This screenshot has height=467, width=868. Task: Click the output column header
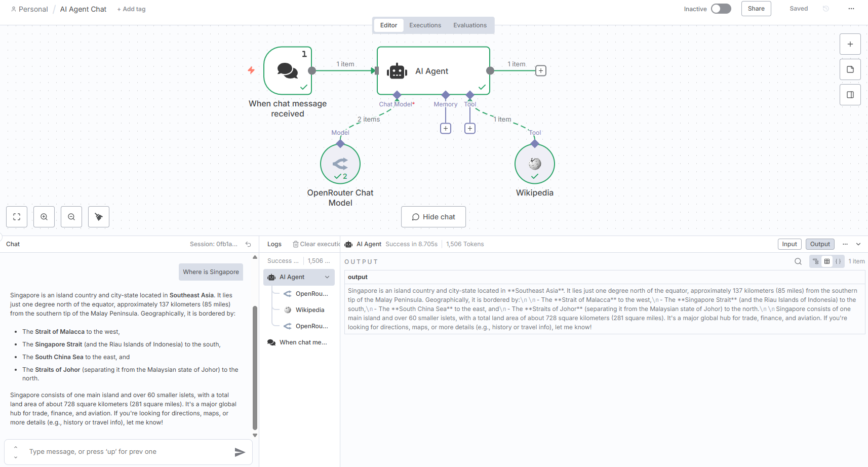click(x=605, y=277)
